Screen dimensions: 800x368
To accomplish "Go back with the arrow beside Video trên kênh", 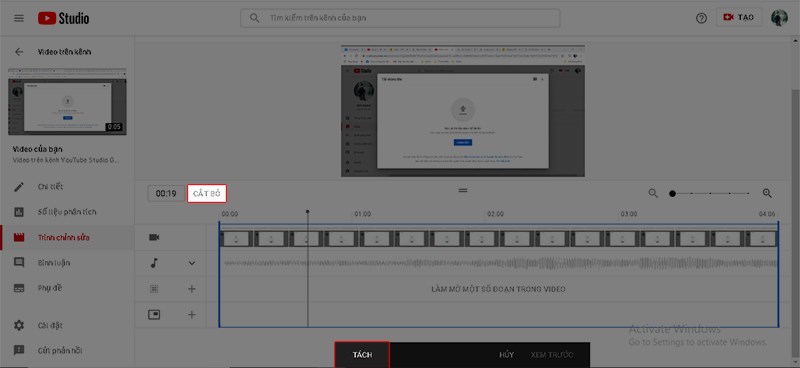I will pos(19,52).
